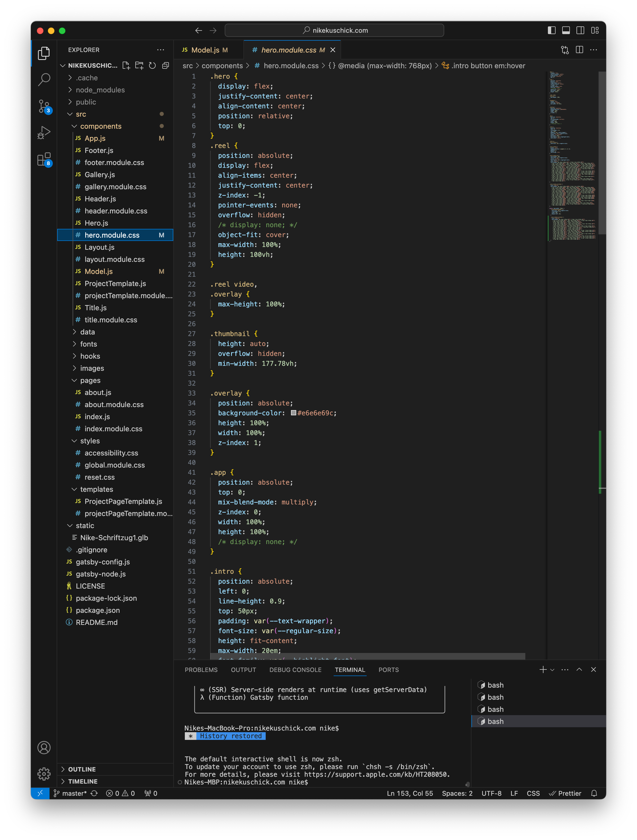
Task: Switch to the DEBUG CONSOLE tab
Action: coord(295,670)
